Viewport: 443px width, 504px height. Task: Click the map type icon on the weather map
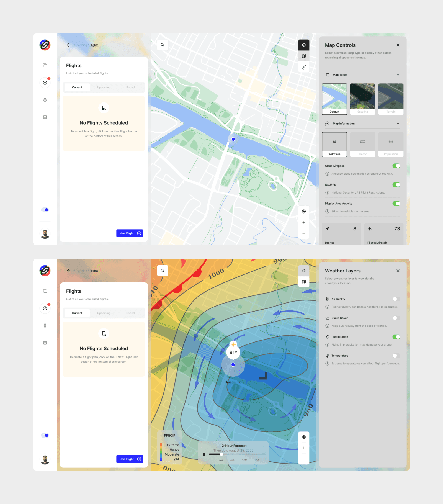304,282
